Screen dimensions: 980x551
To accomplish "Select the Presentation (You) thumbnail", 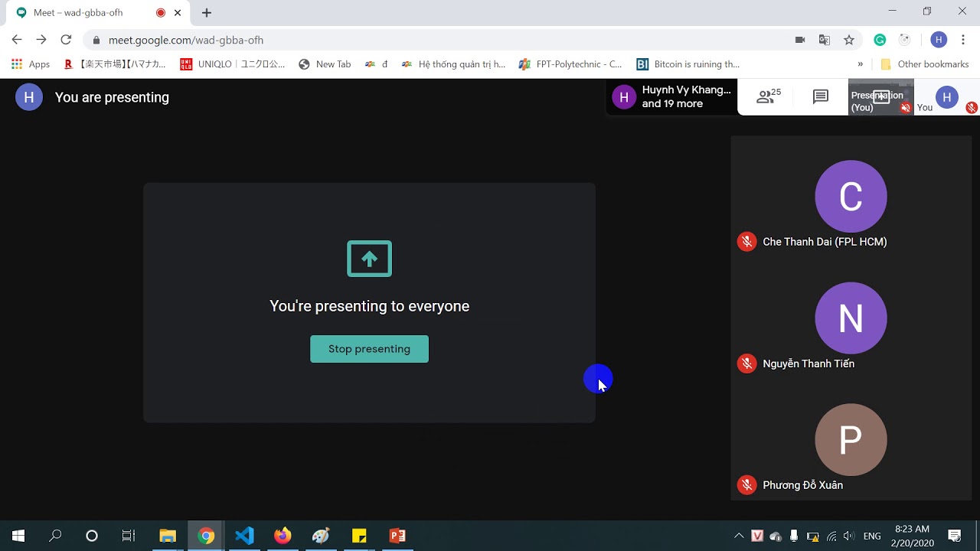I will coord(881,97).
